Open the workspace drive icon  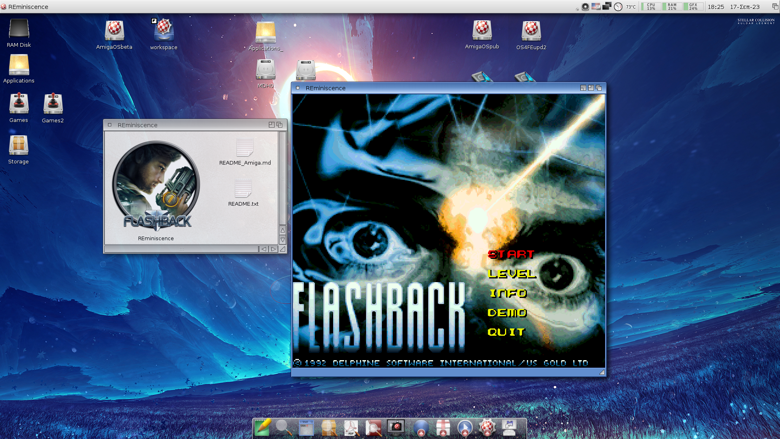[163, 30]
